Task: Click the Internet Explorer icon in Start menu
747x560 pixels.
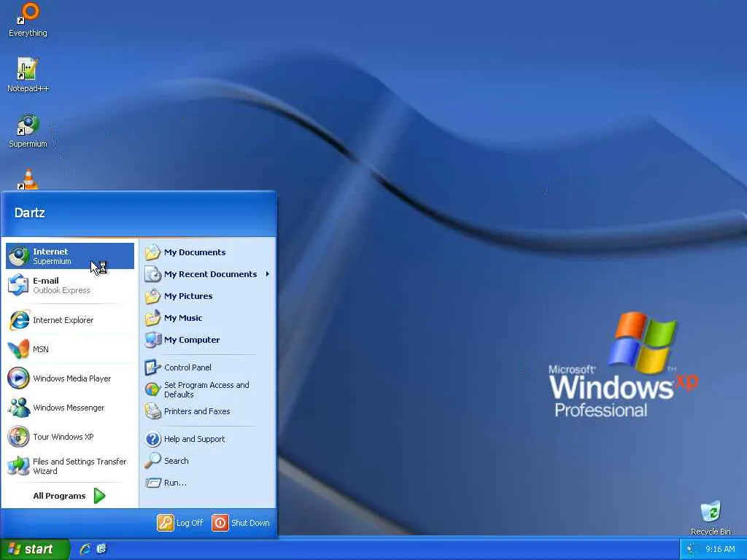Action: click(19, 320)
